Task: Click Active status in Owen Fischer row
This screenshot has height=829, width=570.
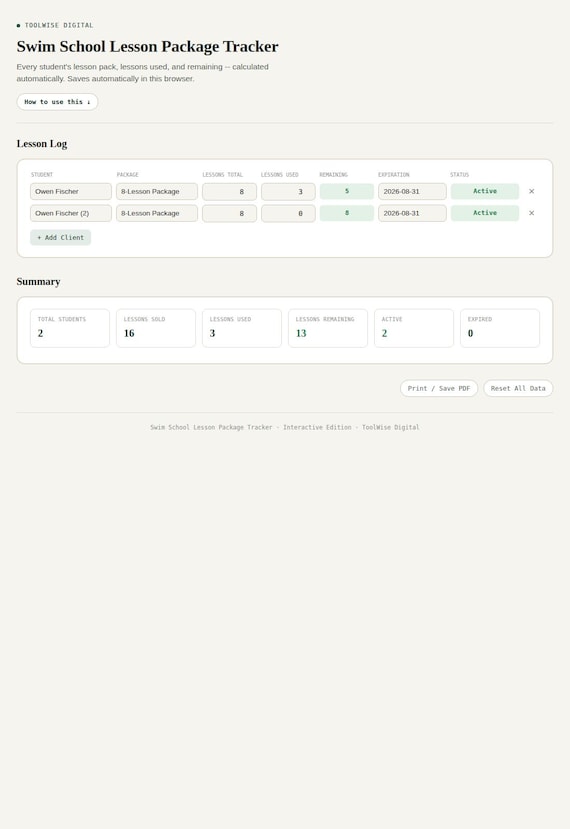Action: [485, 191]
